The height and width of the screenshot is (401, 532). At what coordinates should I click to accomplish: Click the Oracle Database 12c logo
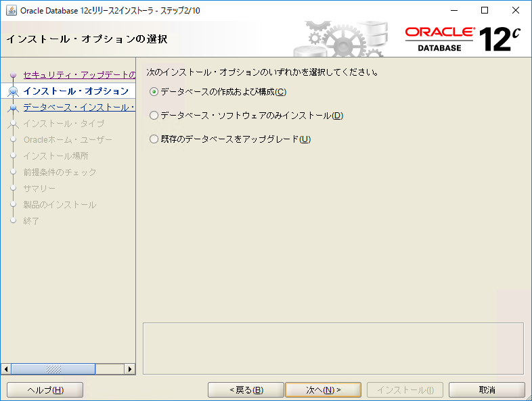(x=463, y=39)
